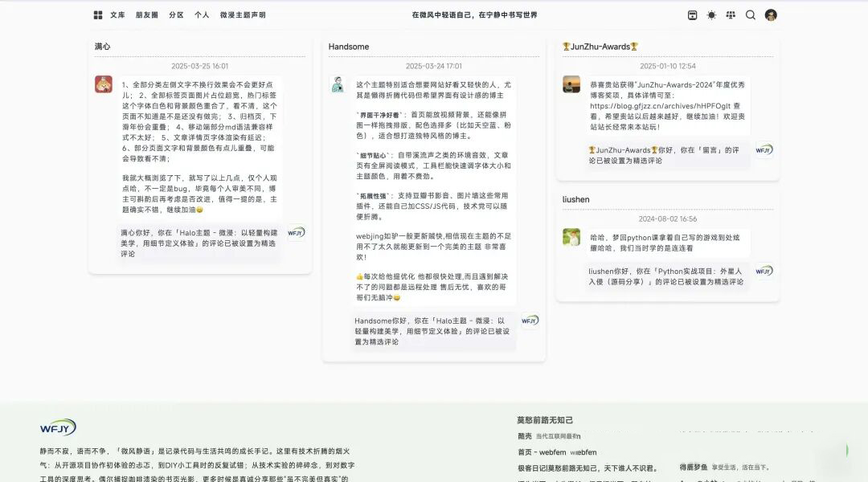Open the apps grid icon in top bar
Screen dimensions: 868x482
730,14
